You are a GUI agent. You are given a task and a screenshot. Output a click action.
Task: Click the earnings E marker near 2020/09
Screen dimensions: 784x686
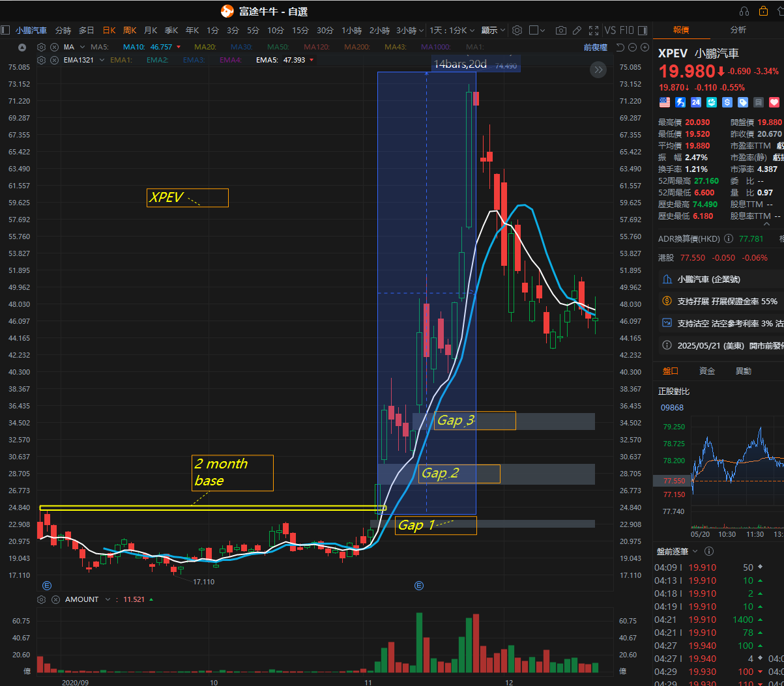(x=47, y=586)
